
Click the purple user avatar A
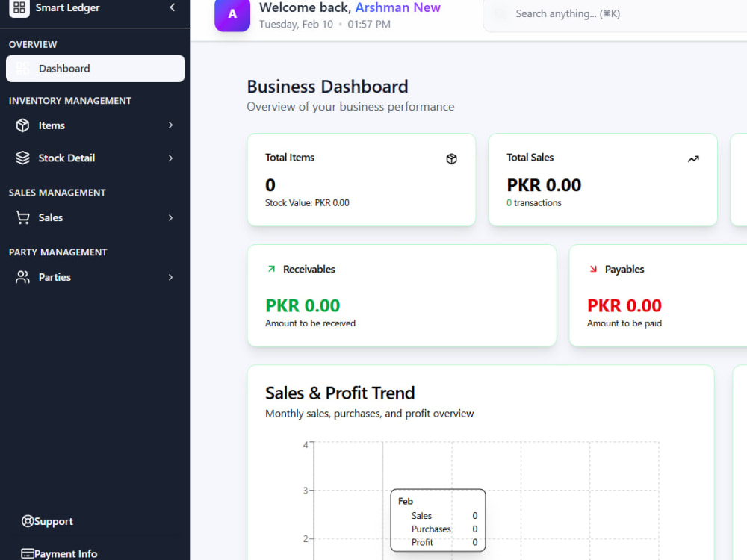point(232,13)
